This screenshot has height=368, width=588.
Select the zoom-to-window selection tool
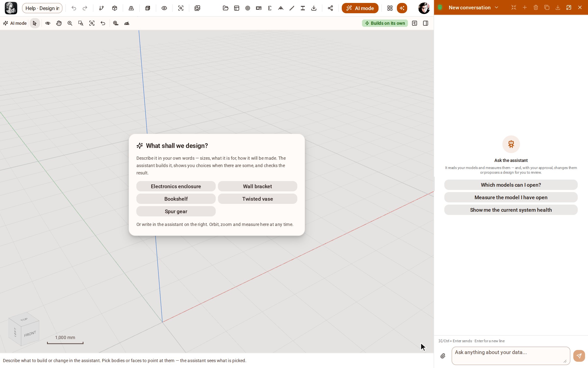(x=81, y=23)
